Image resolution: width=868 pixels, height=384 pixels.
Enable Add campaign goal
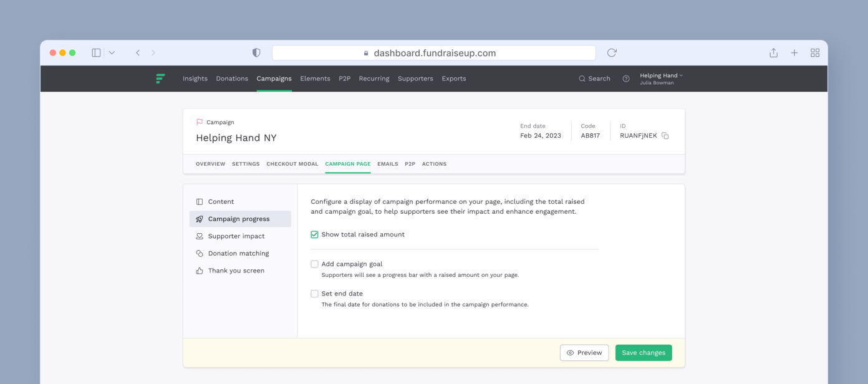tap(314, 264)
